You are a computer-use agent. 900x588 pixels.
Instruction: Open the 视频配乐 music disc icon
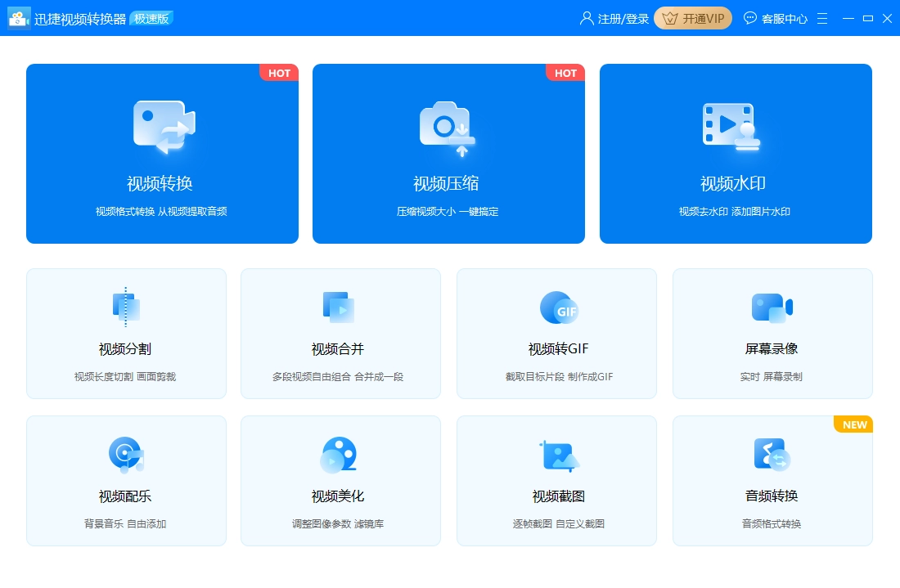click(126, 455)
